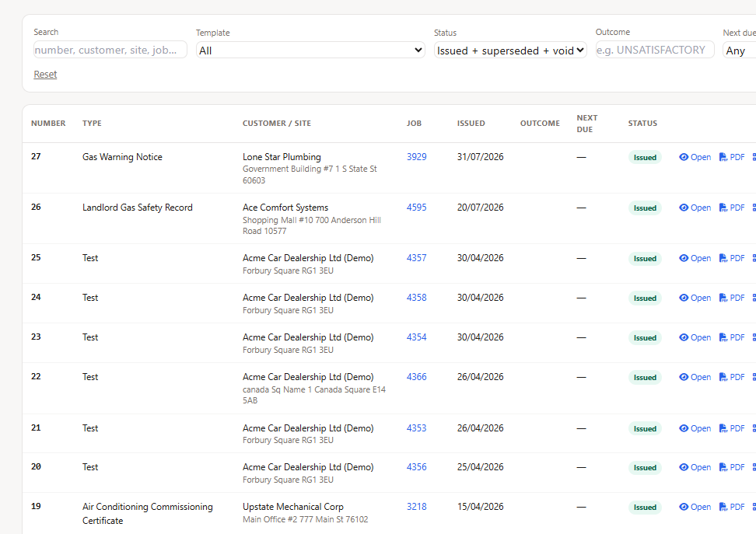This screenshot has width=756, height=534.
Task: Click issued date 20/07/2026
Action: (x=480, y=208)
